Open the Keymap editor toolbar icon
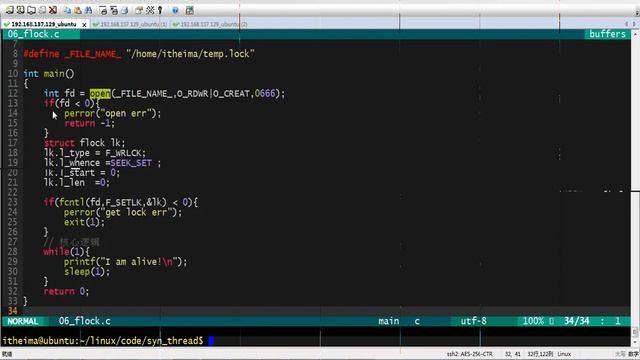640x360 pixels. [x=150, y=10]
